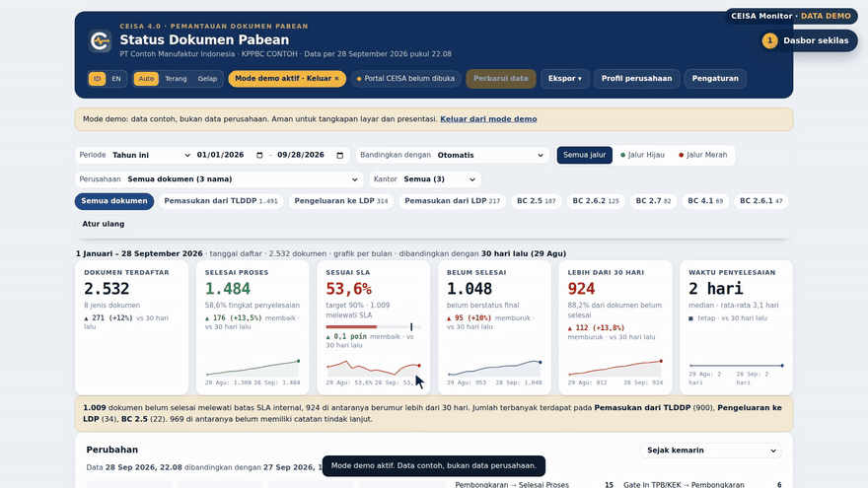The image size is (868, 488).
Task: Switch language to ID
Action: coord(97,79)
